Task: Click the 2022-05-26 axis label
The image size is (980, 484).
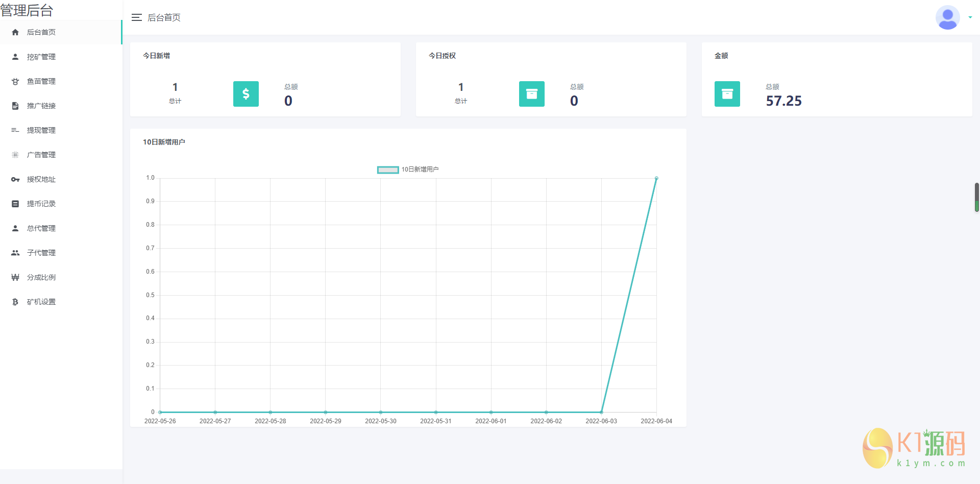Action: click(160, 421)
